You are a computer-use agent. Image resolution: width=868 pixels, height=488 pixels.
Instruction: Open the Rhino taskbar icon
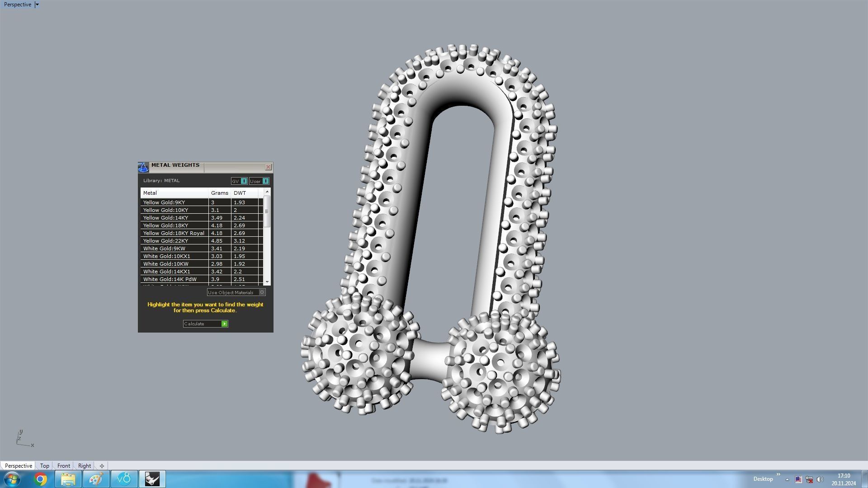coord(152,479)
